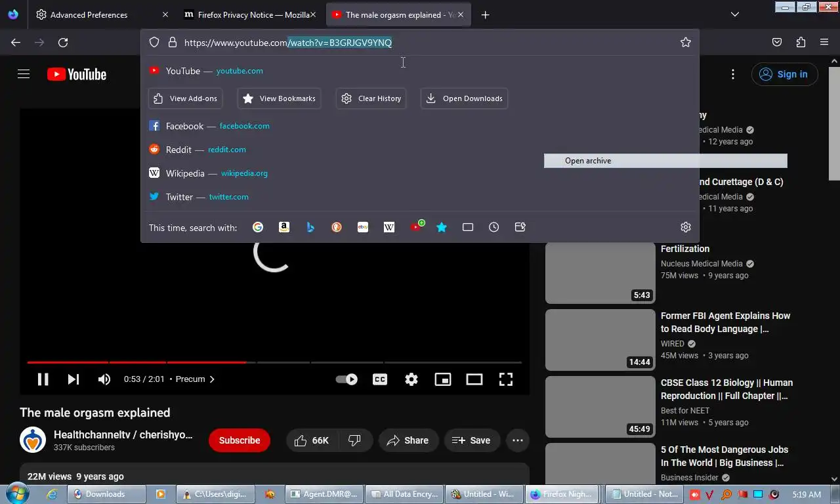This screenshot has height=504, width=840.
Task: Open the Windows Start menu
Action: (x=16, y=493)
